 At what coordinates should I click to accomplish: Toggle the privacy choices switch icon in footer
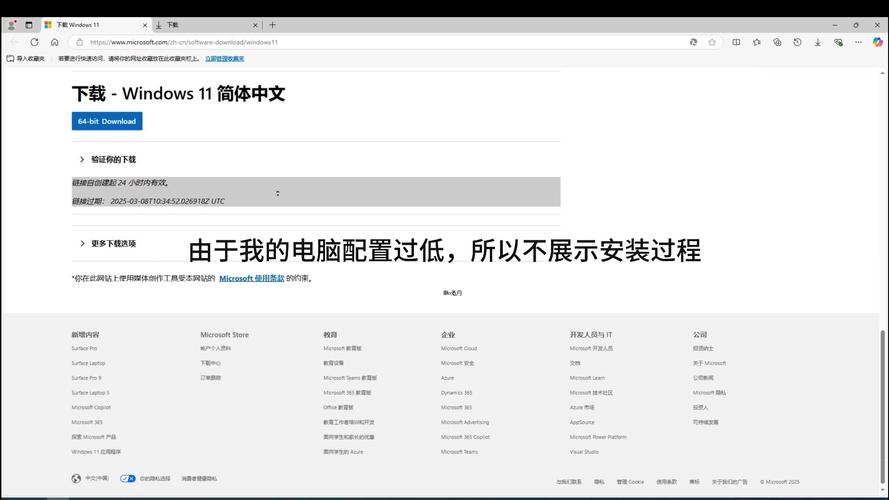click(x=128, y=478)
